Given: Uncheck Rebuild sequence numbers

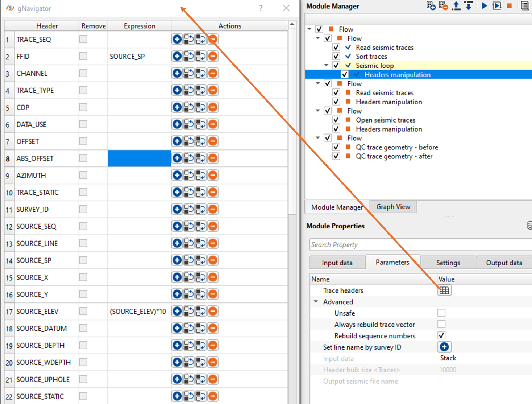Looking at the screenshot, I should [441, 335].
